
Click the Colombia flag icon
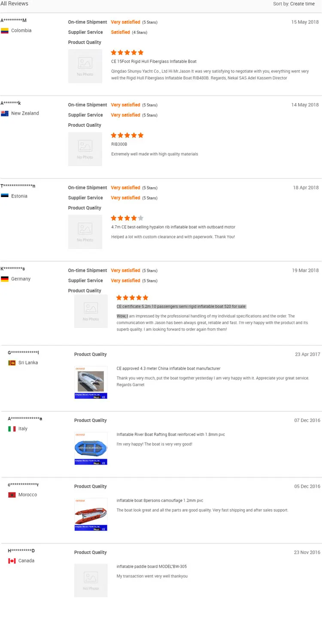click(x=5, y=31)
